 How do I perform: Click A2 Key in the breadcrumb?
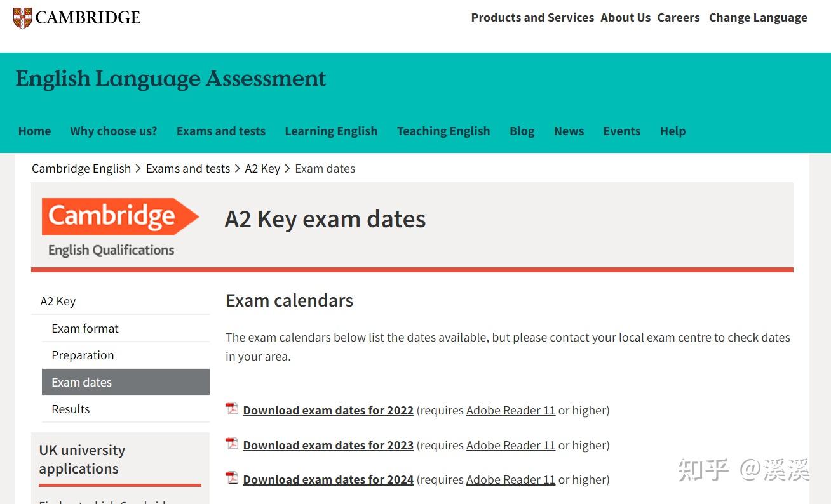262,169
